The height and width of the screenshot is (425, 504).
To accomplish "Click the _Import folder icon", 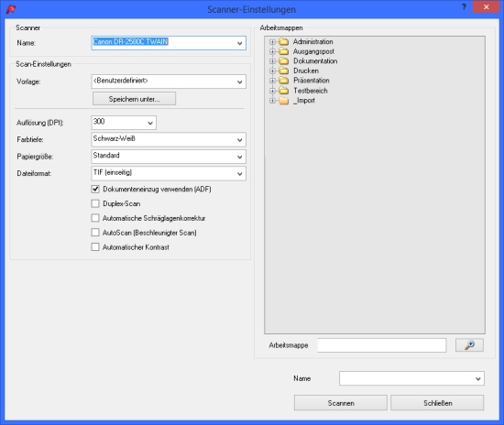I will tap(283, 101).
